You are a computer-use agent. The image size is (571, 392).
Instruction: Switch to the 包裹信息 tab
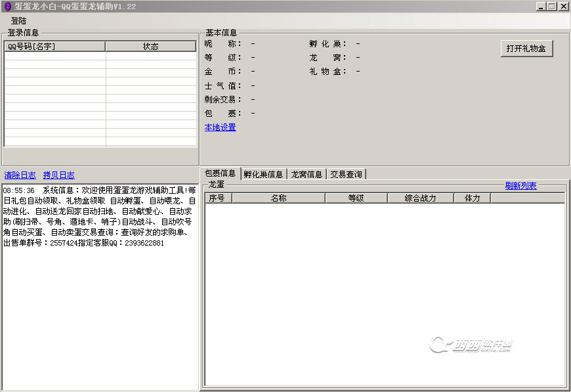pos(221,173)
